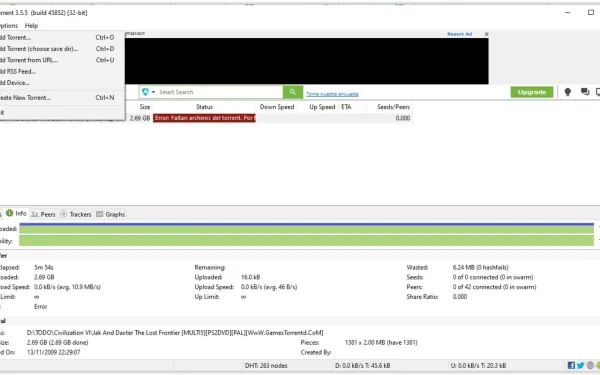
Task: Switch to the Graphs tab
Action: tap(111, 214)
